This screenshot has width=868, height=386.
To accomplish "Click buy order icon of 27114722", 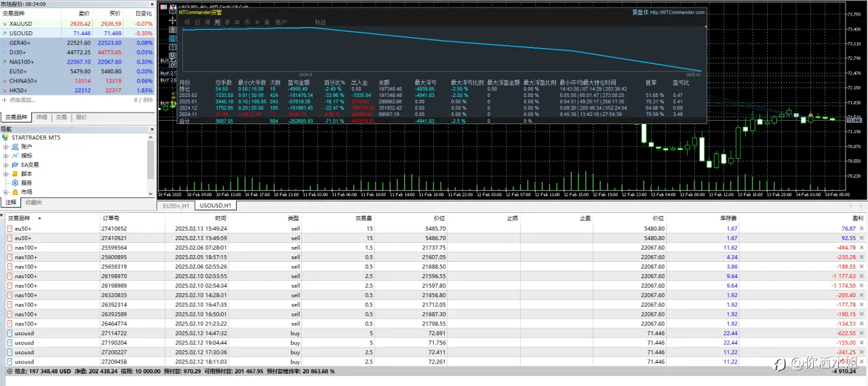I will pyautogui.click(x=9, y=333).
